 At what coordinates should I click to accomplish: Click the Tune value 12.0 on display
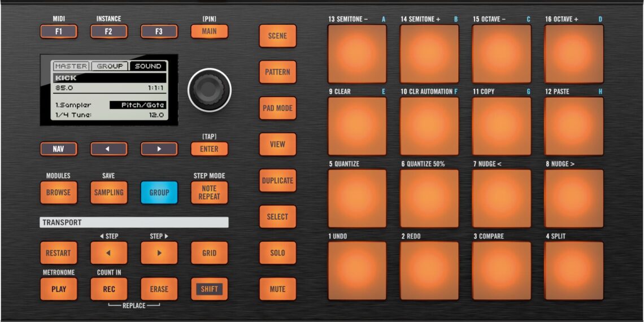point(156,115)
